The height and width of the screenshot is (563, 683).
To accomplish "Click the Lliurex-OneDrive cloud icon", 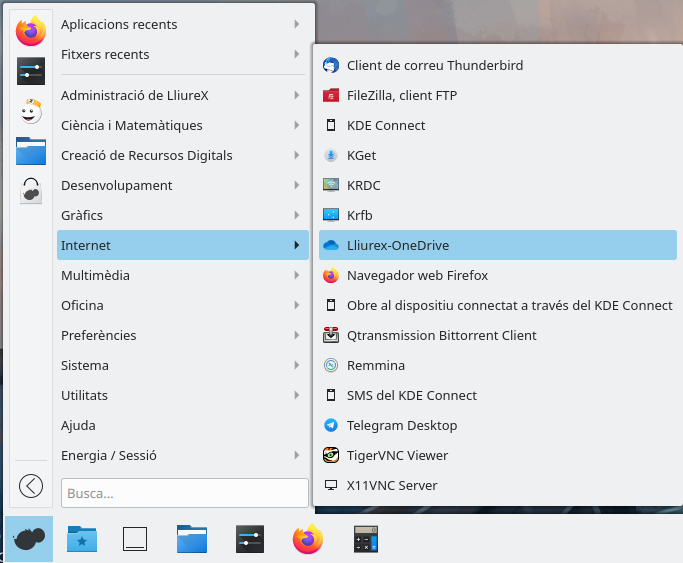I will pyautogui.click(x=331, y=246).
